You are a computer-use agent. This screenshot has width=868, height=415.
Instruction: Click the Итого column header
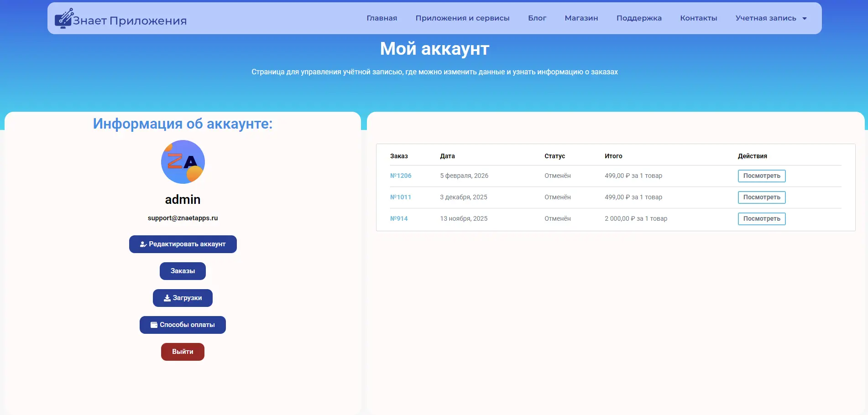tap(613, 156)
